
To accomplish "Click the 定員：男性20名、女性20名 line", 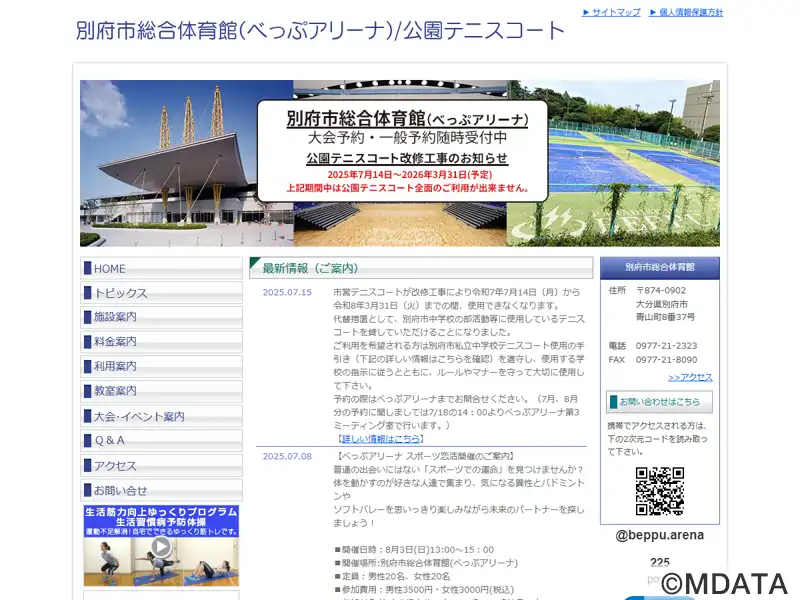I will (x=392, y=576).
